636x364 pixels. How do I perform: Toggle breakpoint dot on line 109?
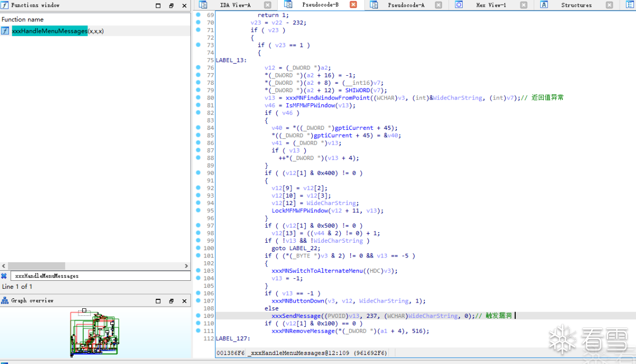click(x=198, y=315)
